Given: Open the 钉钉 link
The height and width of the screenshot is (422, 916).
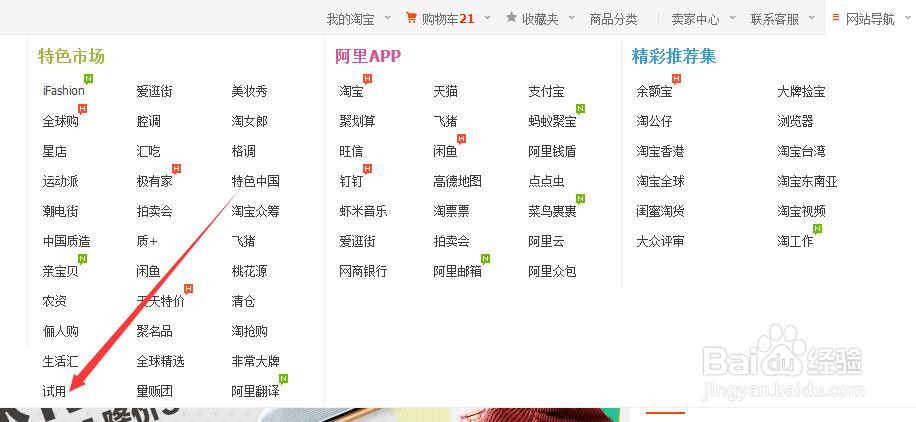Looking at the screenshot, I should tap(351, 181).
